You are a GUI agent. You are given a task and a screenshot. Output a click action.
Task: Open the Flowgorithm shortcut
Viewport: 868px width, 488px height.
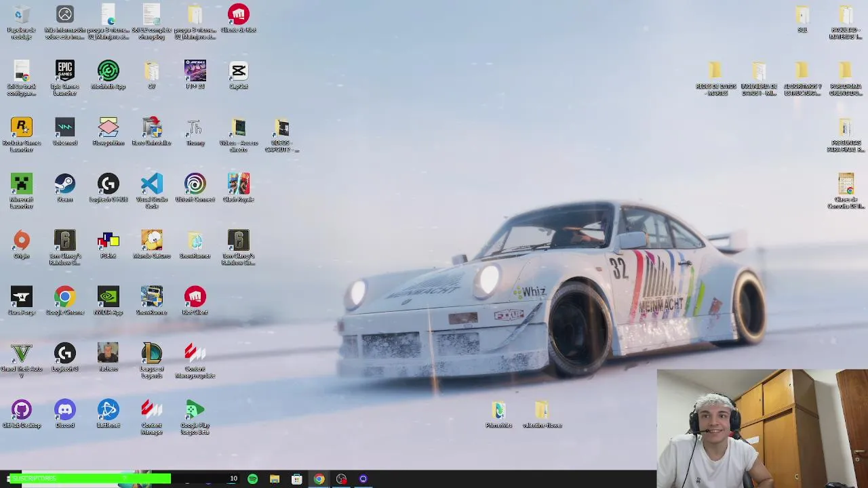click(x=108, y=132)
